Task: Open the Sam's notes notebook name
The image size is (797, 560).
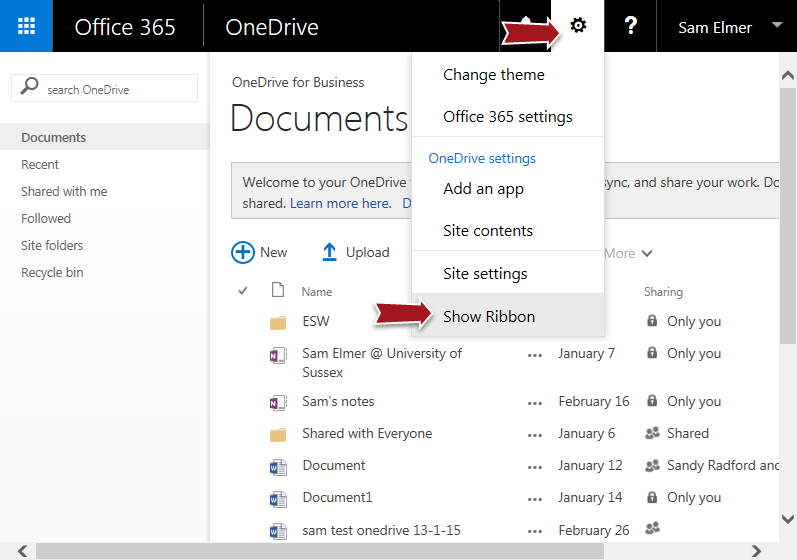Action: coord(338,401)
